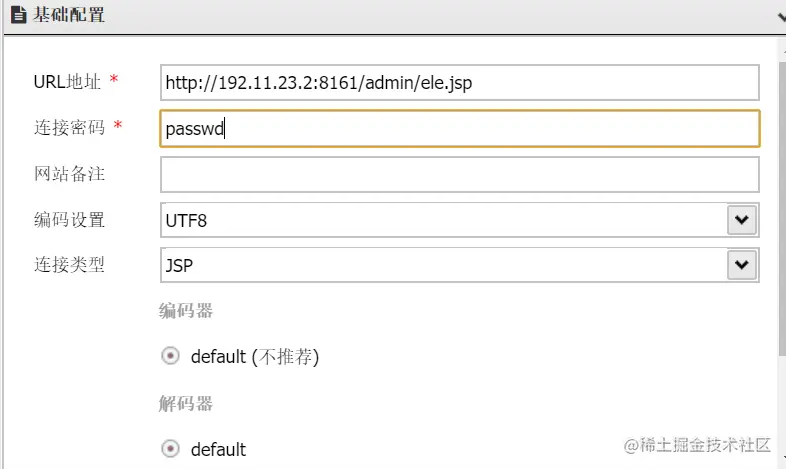This screenshot has width=786, height=469.
Task: Collapse the 基础配置 panel using header chevron
Action: click(x=779, y=17)
